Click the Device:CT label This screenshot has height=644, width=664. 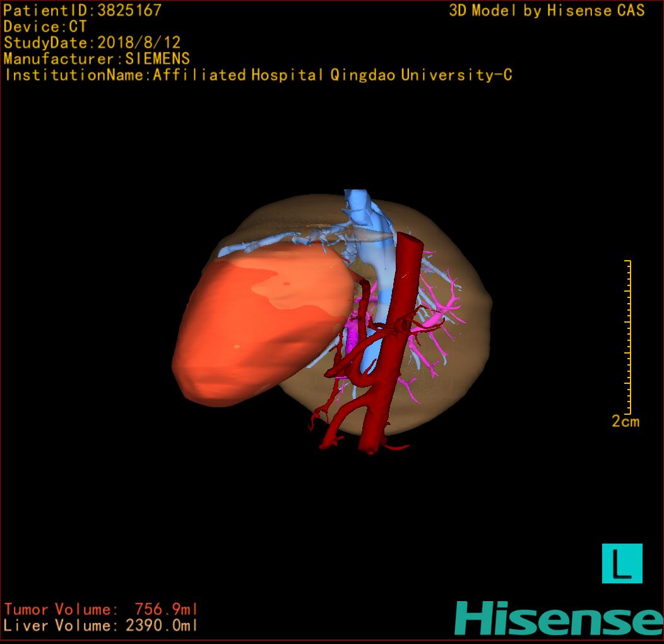click(x=45, y=27)
